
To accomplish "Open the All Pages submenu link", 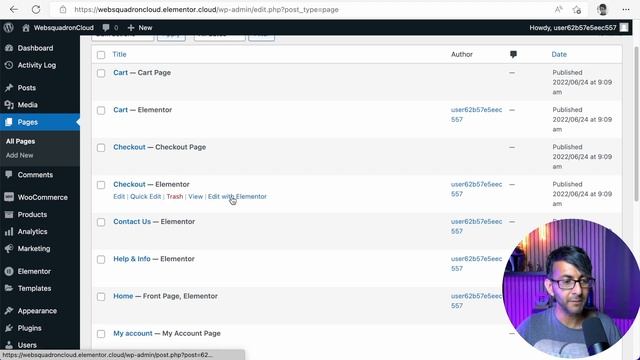I will click(20, 141).
